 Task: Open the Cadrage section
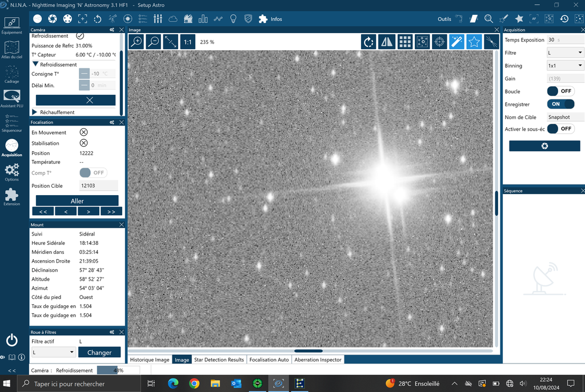pyautogui.click(x=11, y=75)
